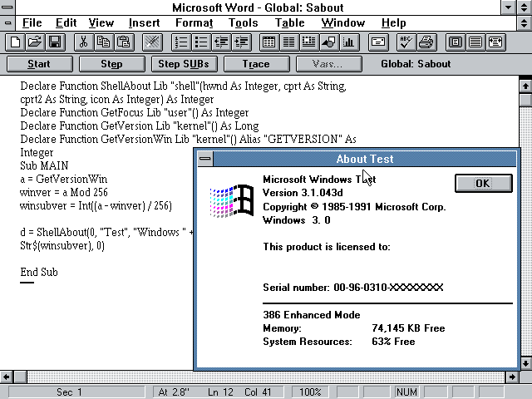This screenshot has width=532, height=399.
Task: Open the Format menu
Action: [x=194, y=23]
